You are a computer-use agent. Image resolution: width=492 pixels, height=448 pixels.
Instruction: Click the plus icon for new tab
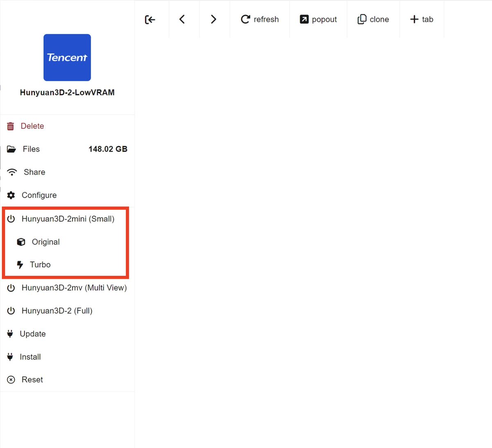click(x=414, y=19)
